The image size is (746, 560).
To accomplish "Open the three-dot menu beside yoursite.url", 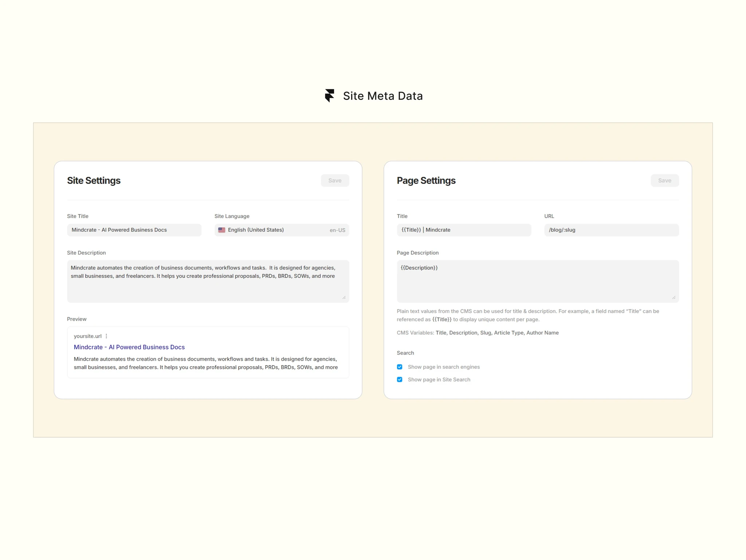I will [x=106, y=336].
